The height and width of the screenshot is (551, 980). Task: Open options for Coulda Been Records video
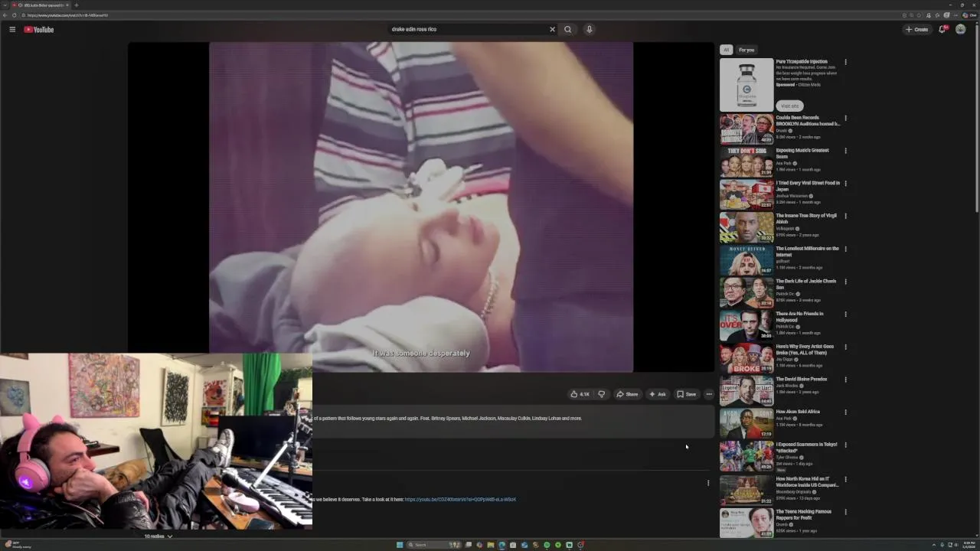coord(845,119)
